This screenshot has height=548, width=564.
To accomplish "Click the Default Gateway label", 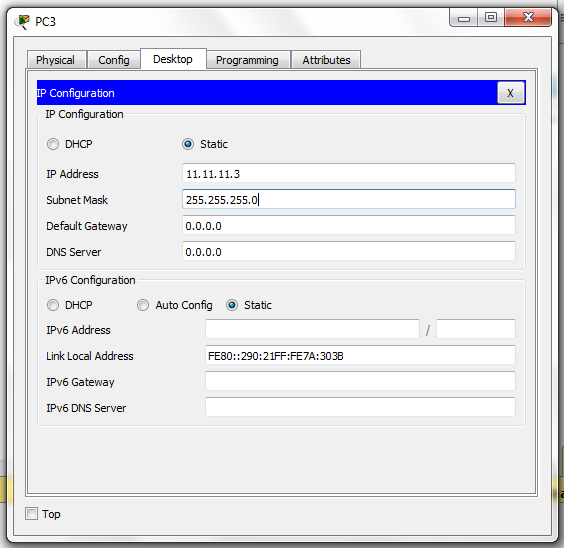I will pyautogui.click(x=87, y=226).
